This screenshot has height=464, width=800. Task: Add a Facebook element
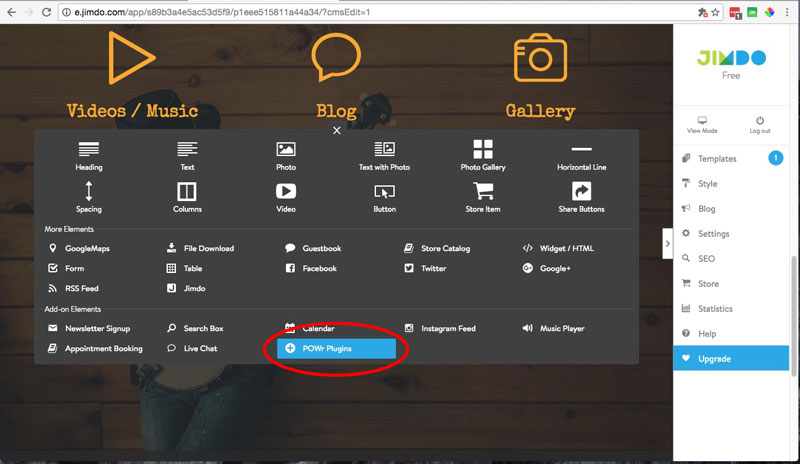tap(311, 268)
